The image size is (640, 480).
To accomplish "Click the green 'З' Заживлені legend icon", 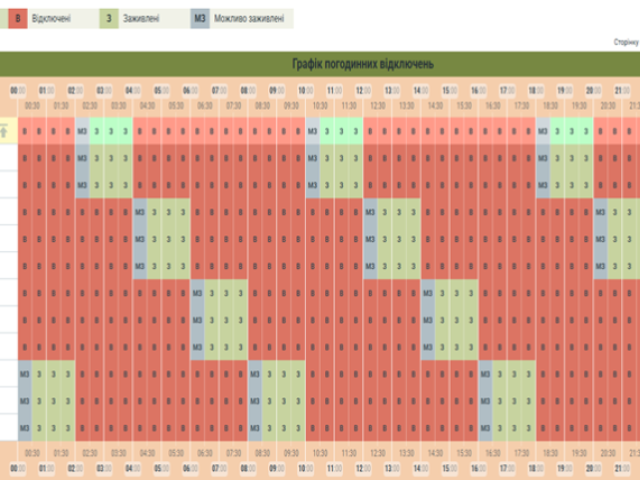I will click(x=108, y=18).
